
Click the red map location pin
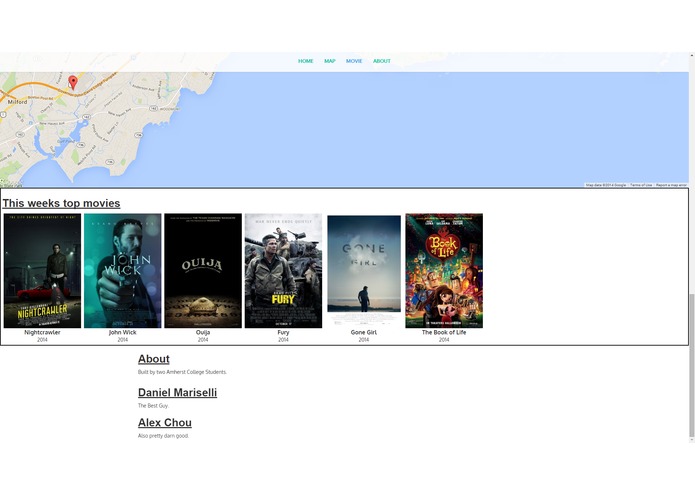click(73, 82)
